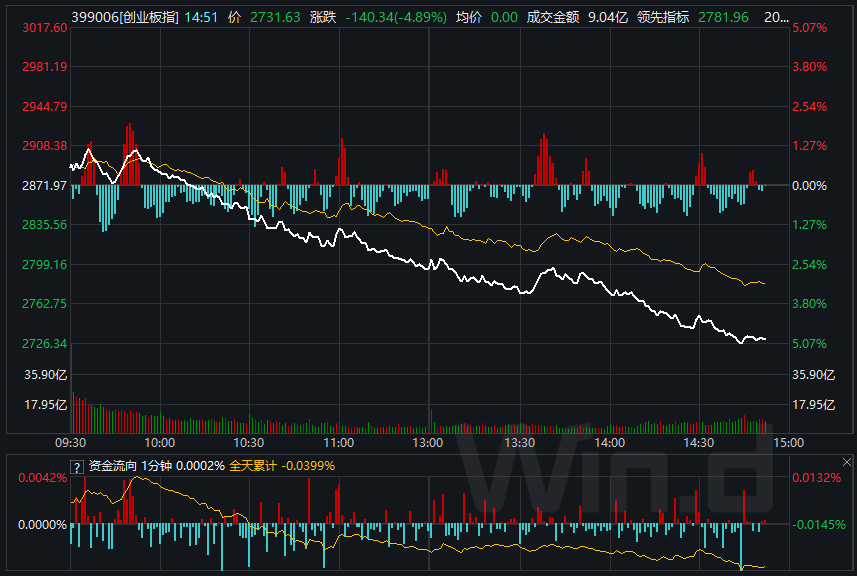
Task: Click the truncated 20... field at top right
Action: pos(775,17)
